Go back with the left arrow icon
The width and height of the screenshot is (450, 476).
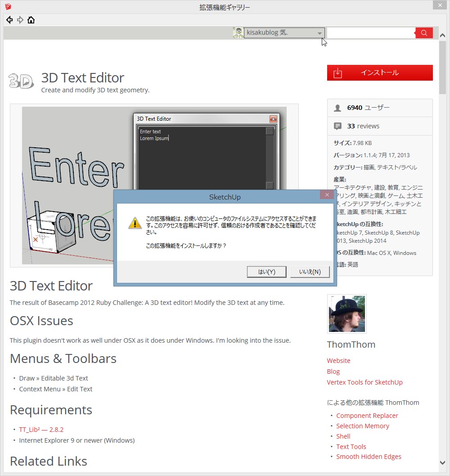pos(9,20)
